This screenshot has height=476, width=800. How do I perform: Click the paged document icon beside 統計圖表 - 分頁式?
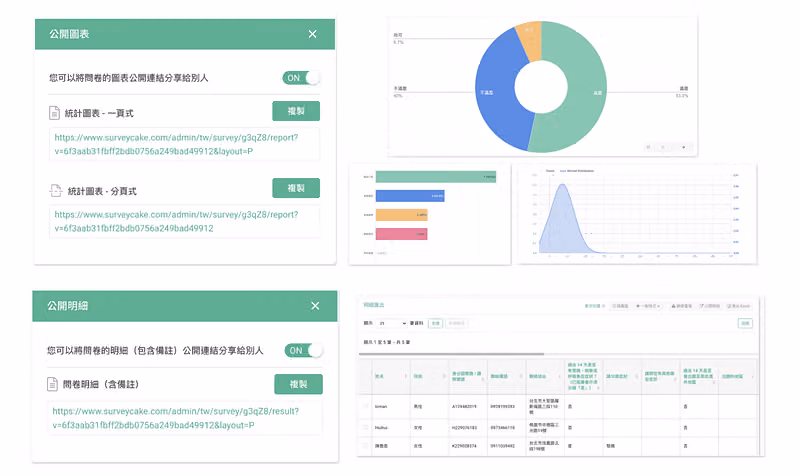(56, 191)
